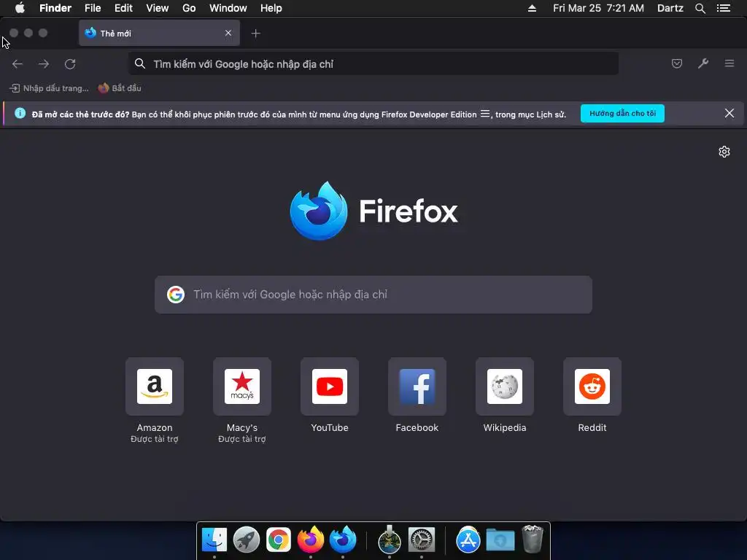The height and width of the screenshot is (560, 747).
Task: Select the 'Thẻ mới' tab
Action: pos(159,33)
